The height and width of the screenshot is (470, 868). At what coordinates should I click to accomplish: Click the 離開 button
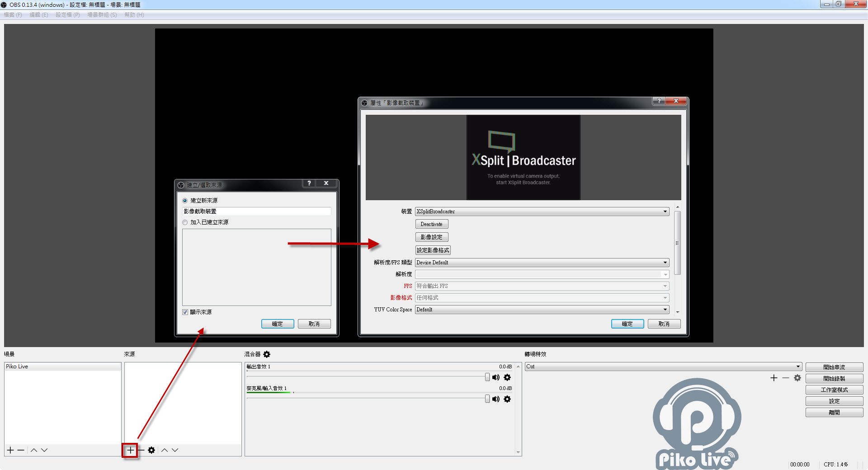coord(834,413)
